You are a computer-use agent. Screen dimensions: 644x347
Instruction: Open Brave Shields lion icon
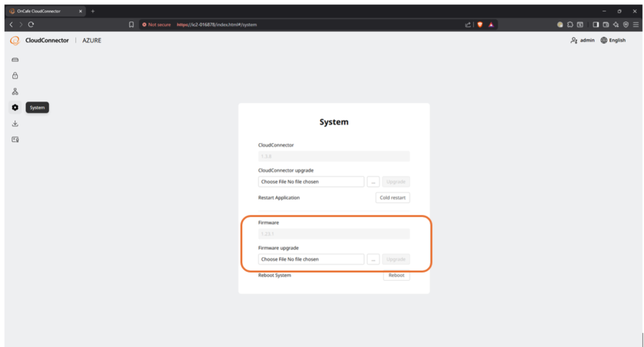tap(480, 25)
